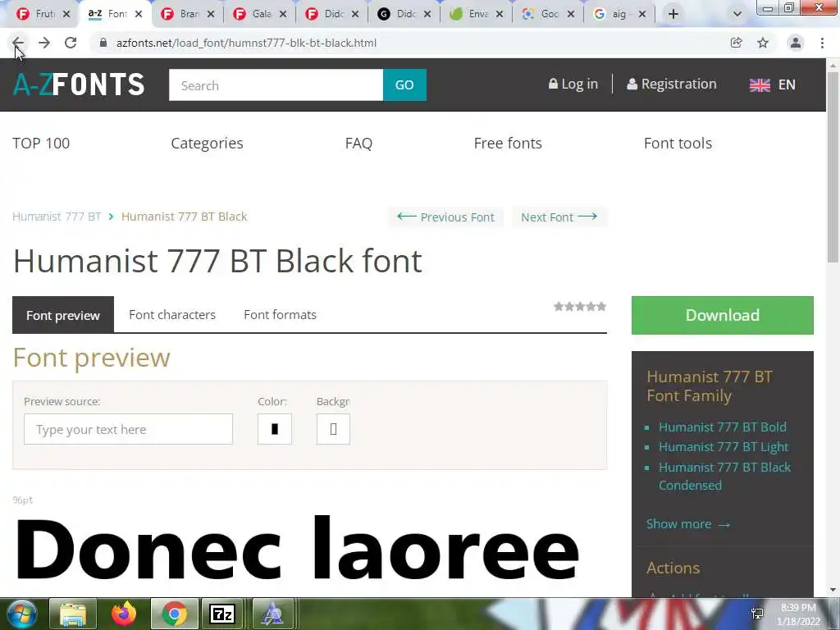Image resolution: width=840 pixels, height=630 pixels.
Task: Close the active A-Z Fonts tab
Action: pos(139,14)
